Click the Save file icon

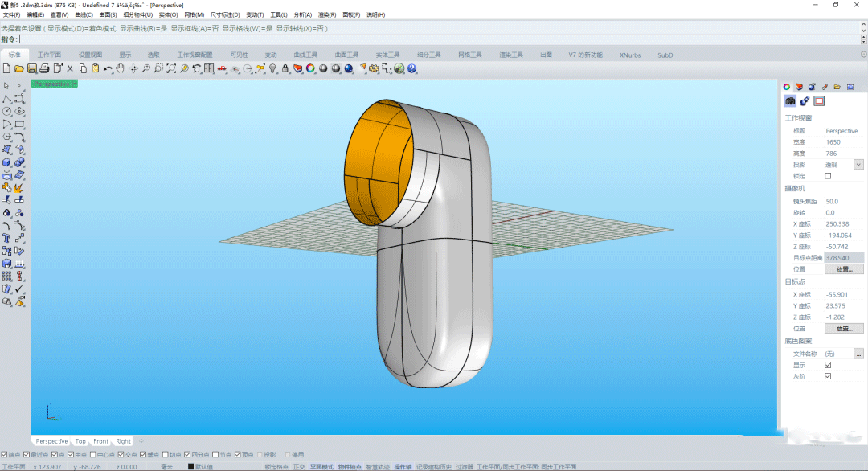(32, 69)
